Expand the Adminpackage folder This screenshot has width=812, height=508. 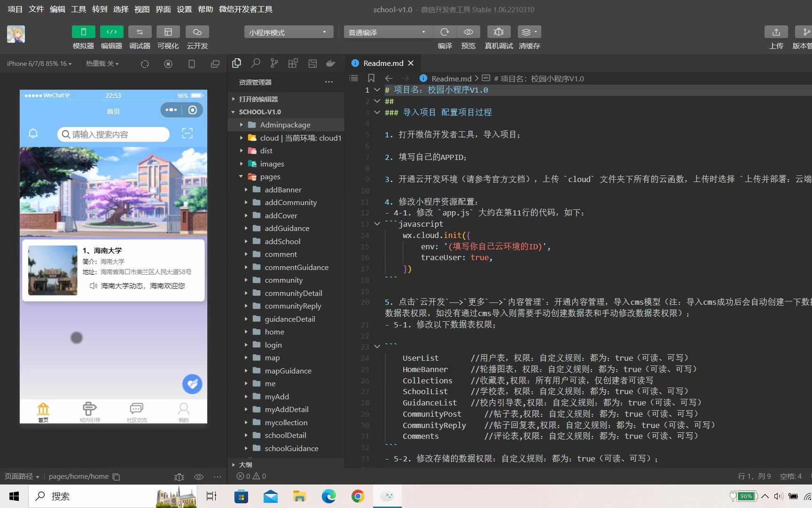click(x=286, y=125)
